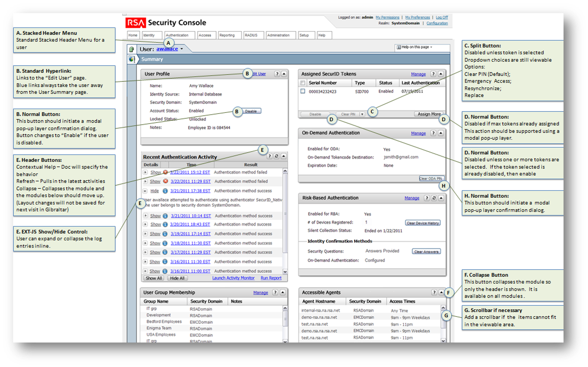This screenshot has width=588, height=367.
Task: Check the select-all tokens header checkbox
Action: [x=303, y=83]
